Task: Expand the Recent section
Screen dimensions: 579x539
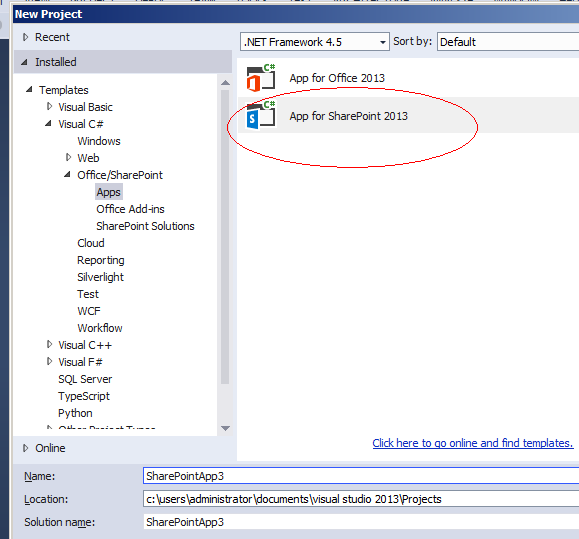Action: [25, 37]
